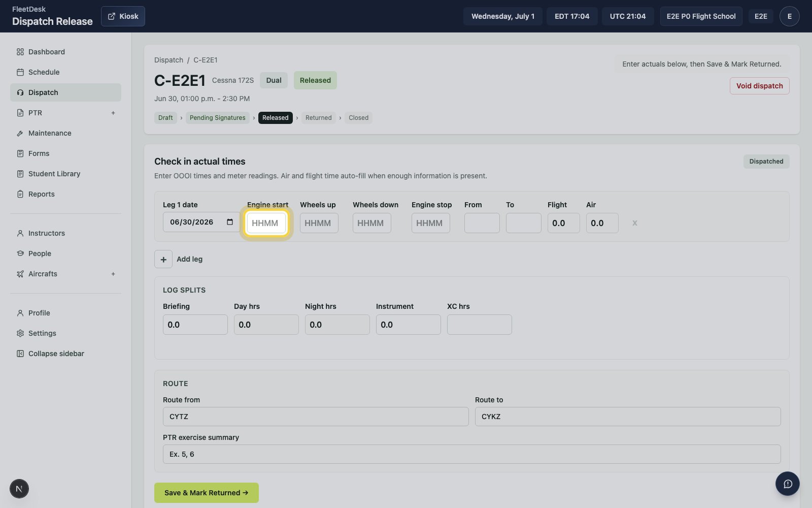Click Collapse sidebar text
Screen dimensions: 812x508
(x=56, y=354)
